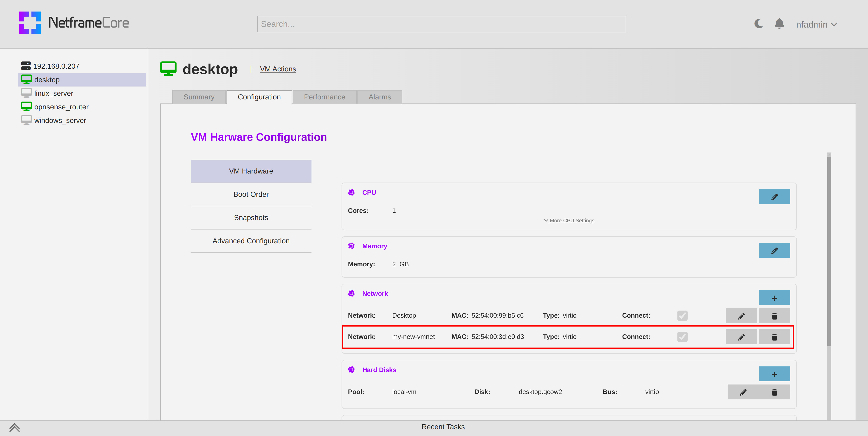Image resolution: width=868 pixels, height=436 pixels.
Task: Click the Hard Disks section chip icon
Action: coord(351,370)
